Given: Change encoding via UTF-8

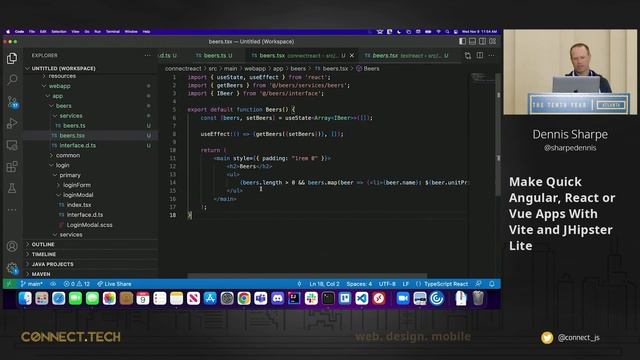Looking at the screenshot, I should pyautogui.click(x=387, y=284).
